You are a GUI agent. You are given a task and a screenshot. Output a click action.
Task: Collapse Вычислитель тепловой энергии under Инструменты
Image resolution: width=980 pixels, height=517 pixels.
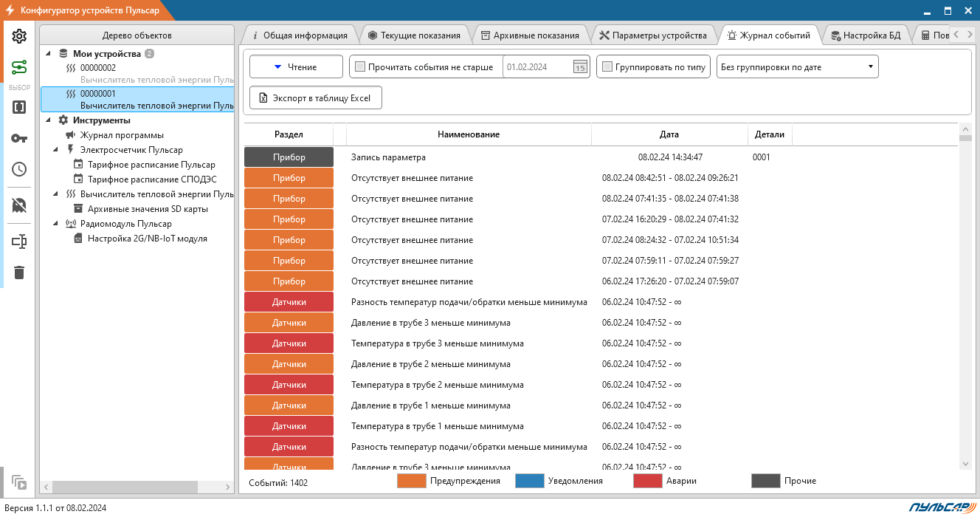(x=56, y=194)
